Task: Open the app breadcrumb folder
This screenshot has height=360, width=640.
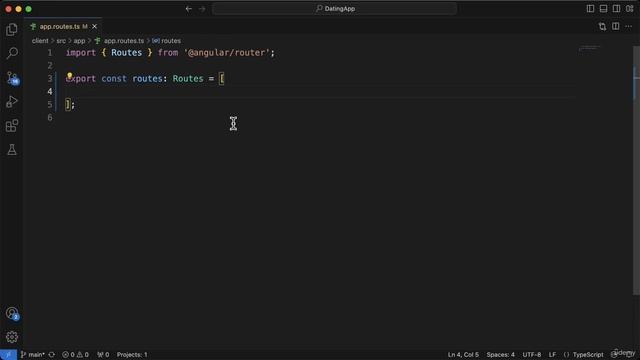Action: (x=79, y=41)
